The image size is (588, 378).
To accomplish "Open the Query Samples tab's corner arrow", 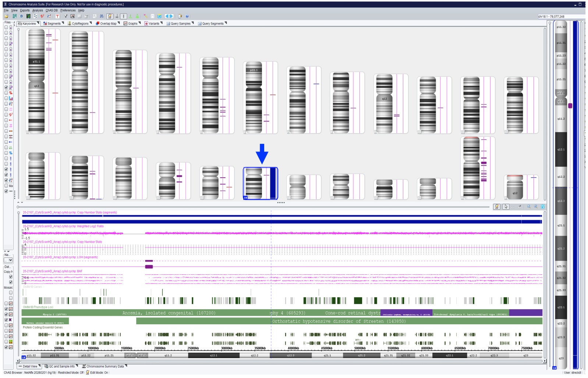I will click(x=193, y=23).
